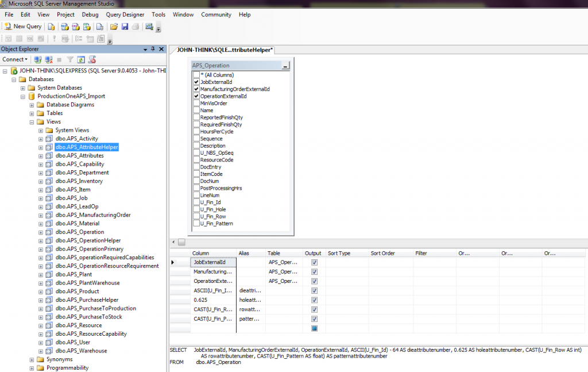Open the Tools menu
Screen dimensions: 588x372
158,14
